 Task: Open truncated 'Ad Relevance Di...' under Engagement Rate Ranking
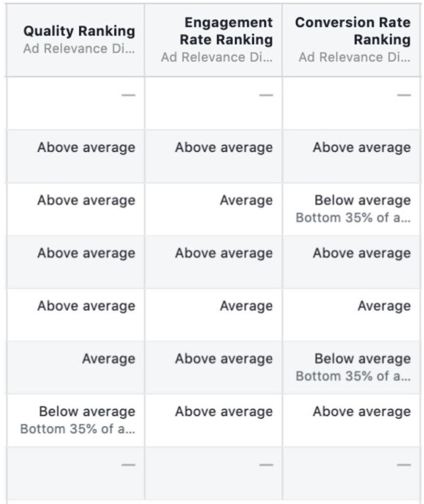tap(217, 57)
